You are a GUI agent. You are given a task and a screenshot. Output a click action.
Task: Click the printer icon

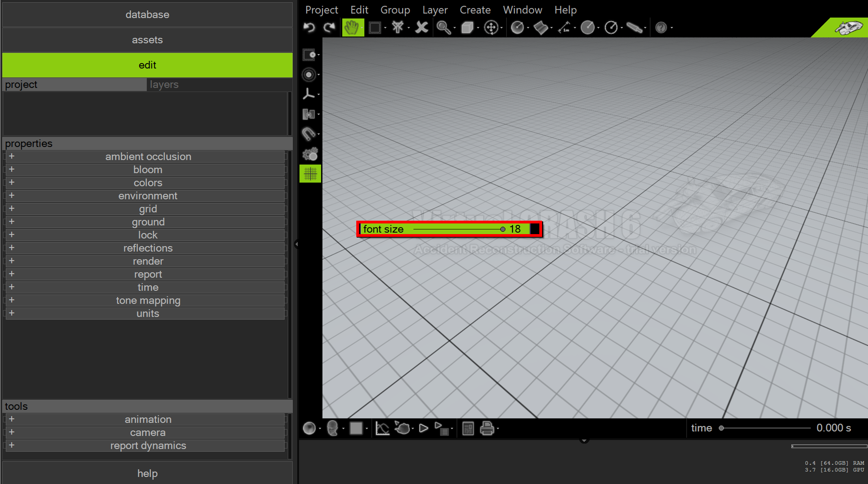[487, 428]
